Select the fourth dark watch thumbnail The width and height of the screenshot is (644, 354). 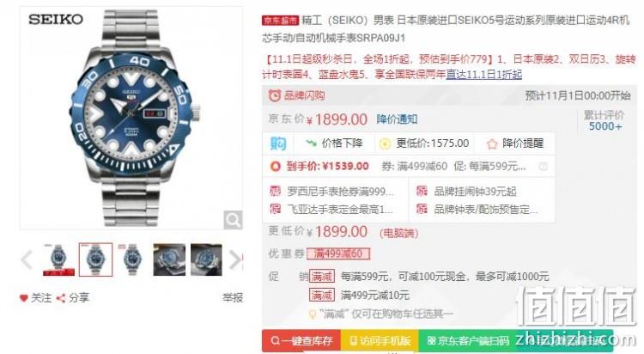tap(169, 259)
